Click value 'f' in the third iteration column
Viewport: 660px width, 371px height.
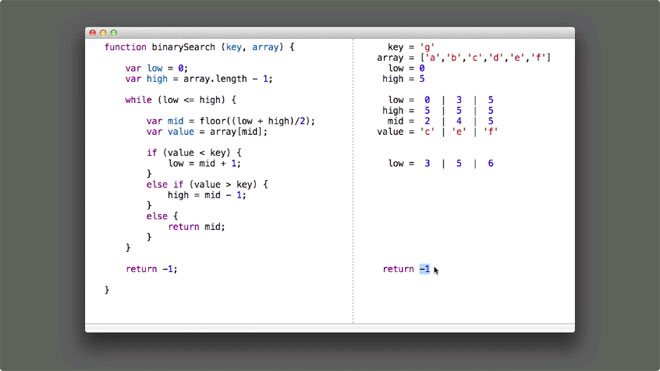pyautogui.click(x=491, y=131)
